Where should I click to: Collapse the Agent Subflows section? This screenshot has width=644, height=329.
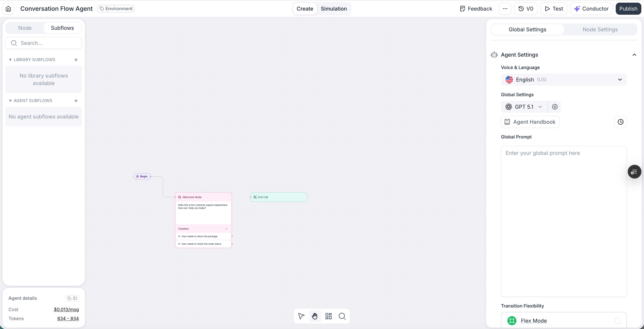(10, 101)
